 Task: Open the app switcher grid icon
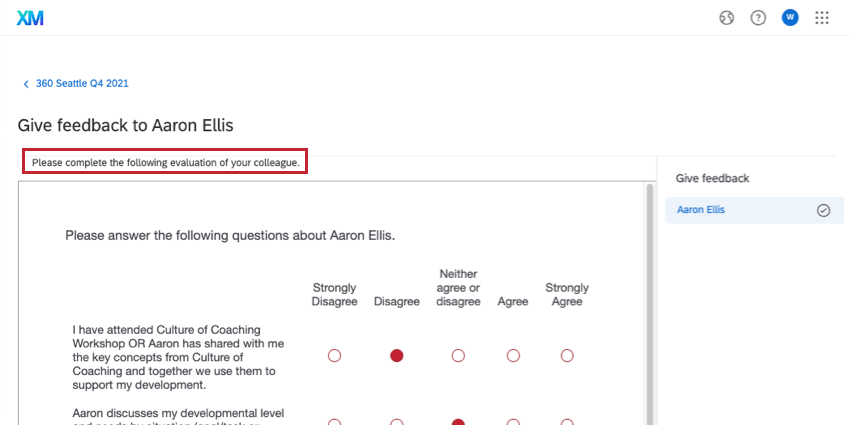tap(822, 18)
